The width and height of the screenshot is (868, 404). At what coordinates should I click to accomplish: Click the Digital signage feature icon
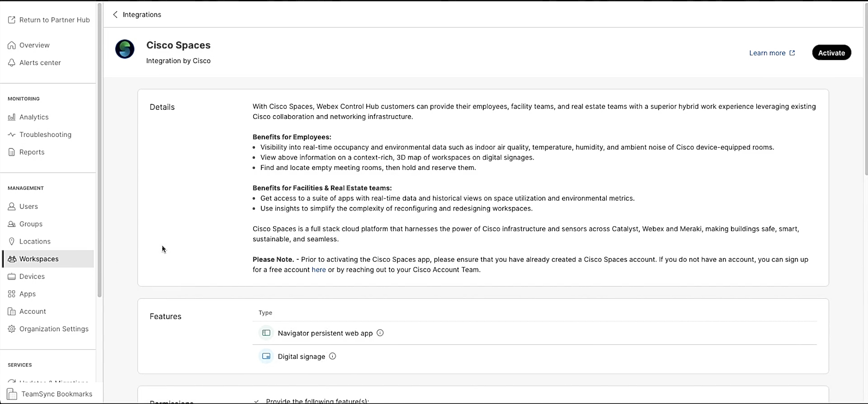tap(266, 356)
